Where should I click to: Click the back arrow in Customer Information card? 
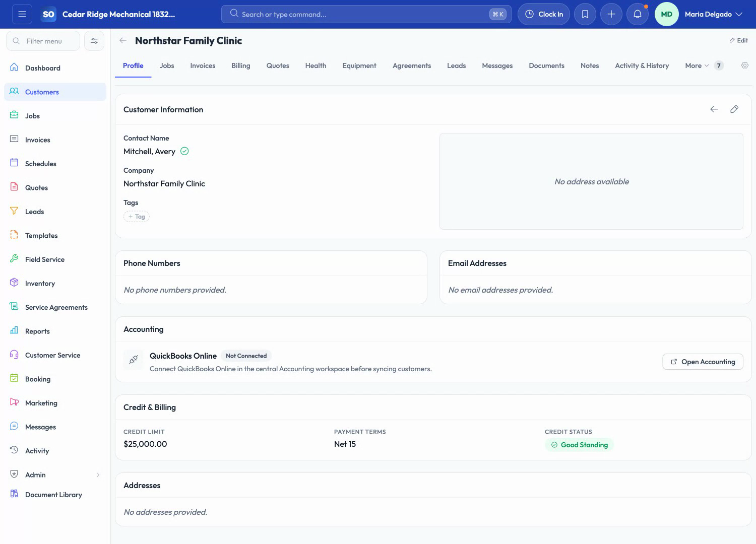(x=714, y=109)
